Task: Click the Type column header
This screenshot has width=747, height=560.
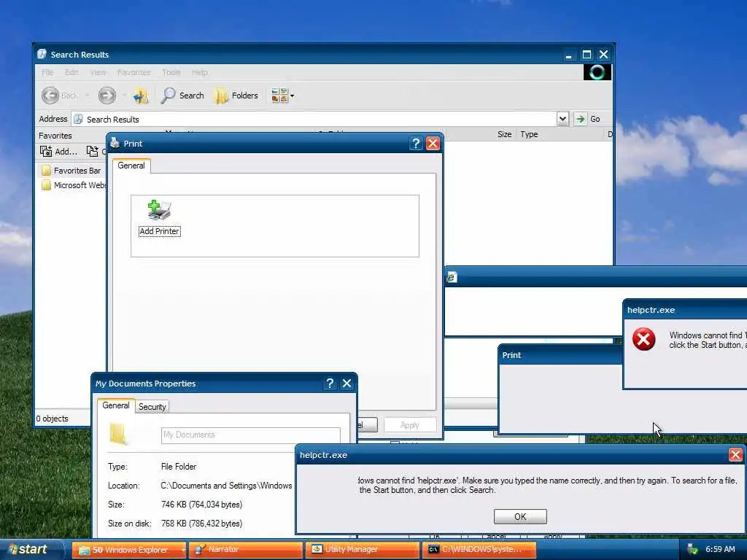Action: [x=529, y=134]
